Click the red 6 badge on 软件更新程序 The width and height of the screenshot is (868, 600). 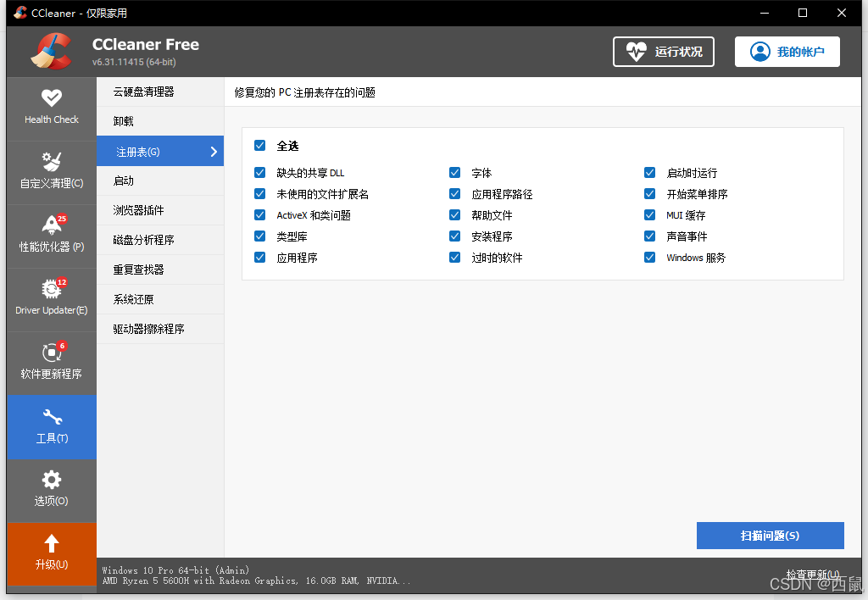pos(62,346)
